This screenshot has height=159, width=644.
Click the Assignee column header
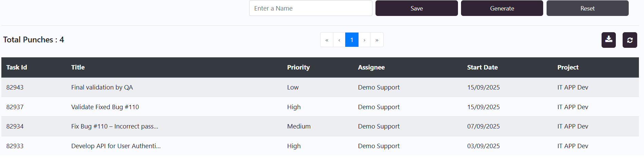(x=371, y=67)
